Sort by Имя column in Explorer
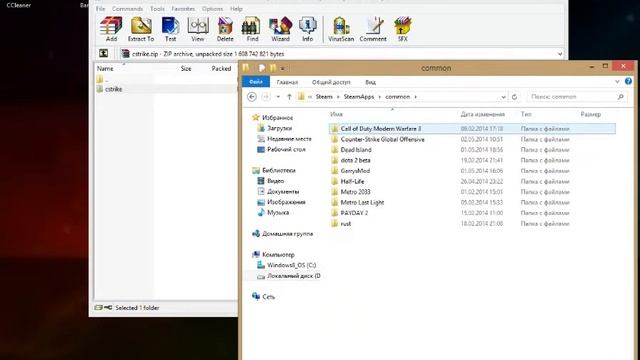 336,114
